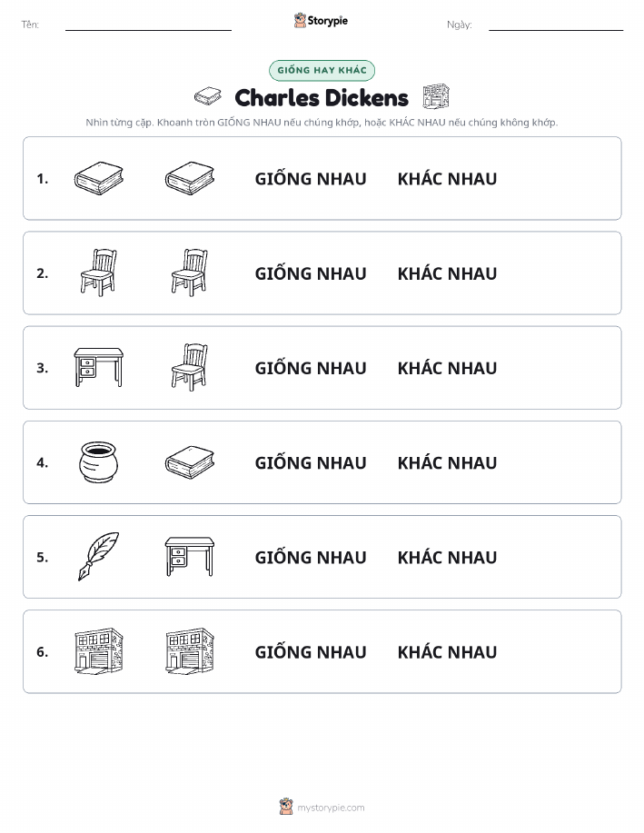Click the building icon right of title
The image size is (644, 833).
(436, 96)
